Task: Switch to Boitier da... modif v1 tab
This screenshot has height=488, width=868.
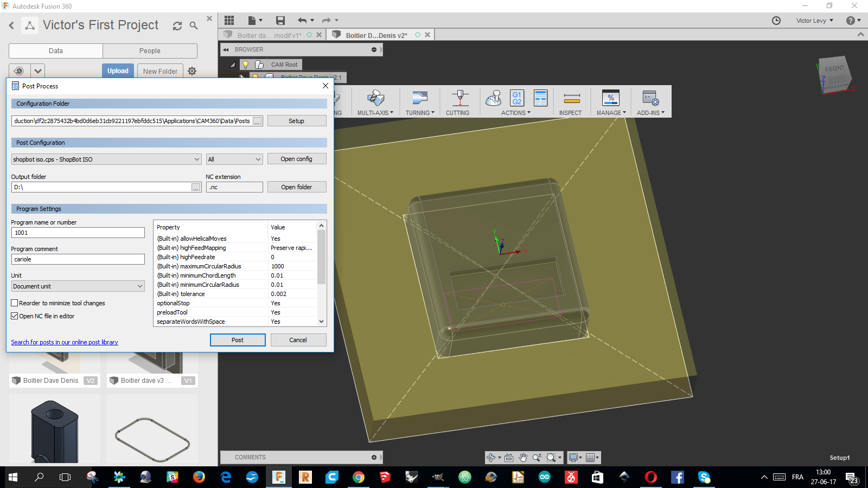Action: click(x=269, y=35)
